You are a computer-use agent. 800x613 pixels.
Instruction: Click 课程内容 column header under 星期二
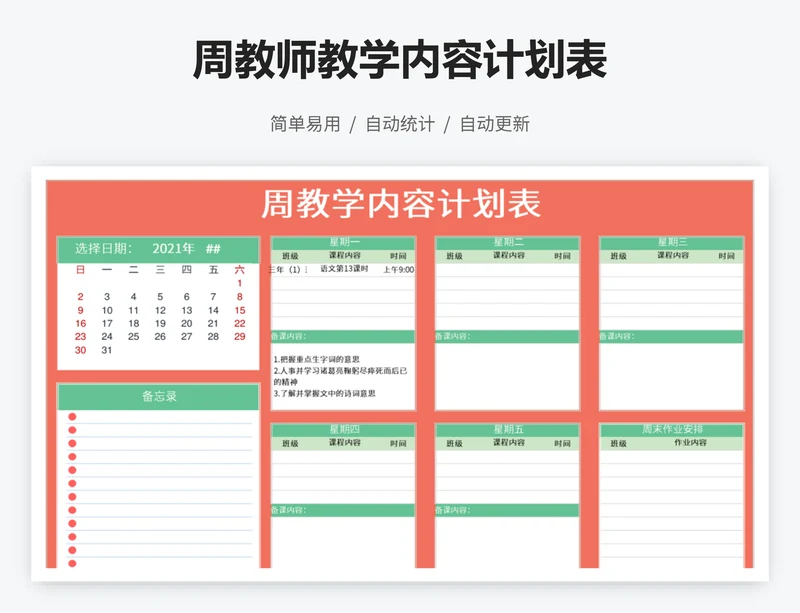point(509,255)
